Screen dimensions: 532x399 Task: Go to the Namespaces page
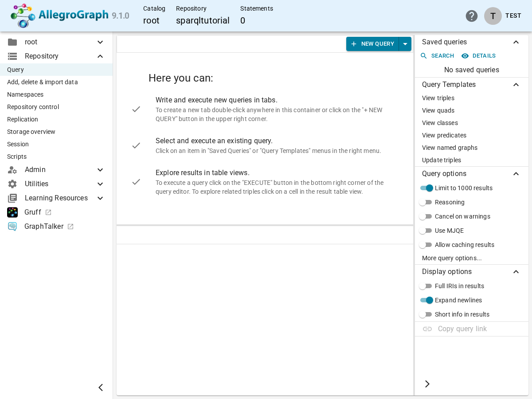(56, 94)
